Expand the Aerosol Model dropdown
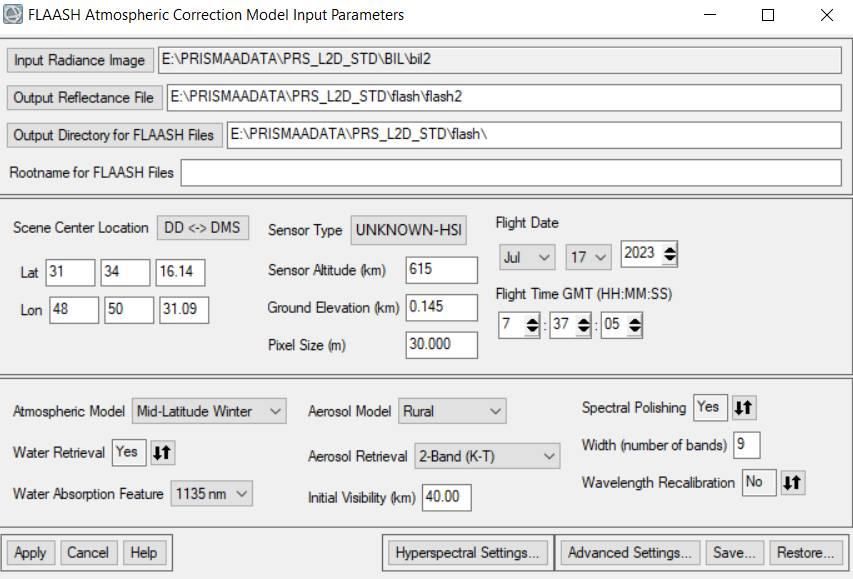The width and height of the screenshot is (853, 579). [452, 411]
